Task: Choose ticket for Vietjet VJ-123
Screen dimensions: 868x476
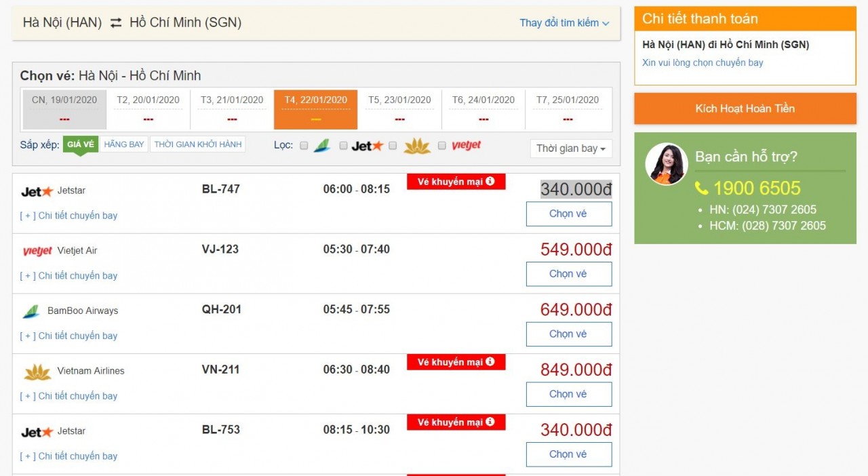Action: point(569,275)
